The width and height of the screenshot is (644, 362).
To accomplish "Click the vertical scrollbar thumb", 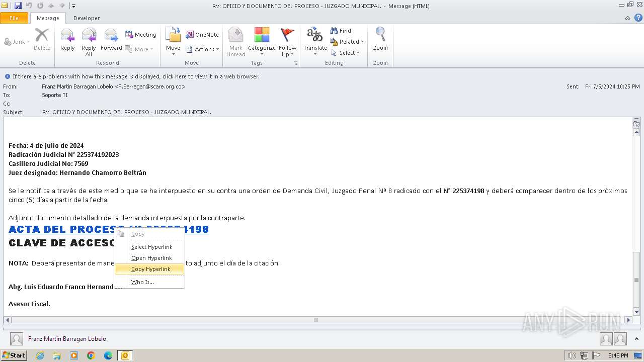I will (636, 279).
